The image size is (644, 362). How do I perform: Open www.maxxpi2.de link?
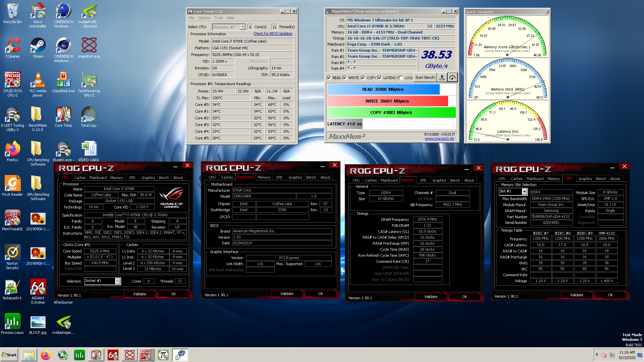tap(439, 139)
